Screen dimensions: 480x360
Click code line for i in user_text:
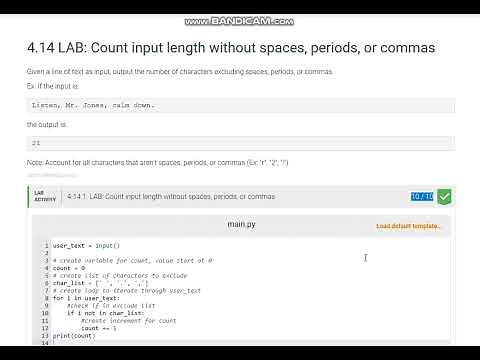pyautogui.click(x=86, y=298)
